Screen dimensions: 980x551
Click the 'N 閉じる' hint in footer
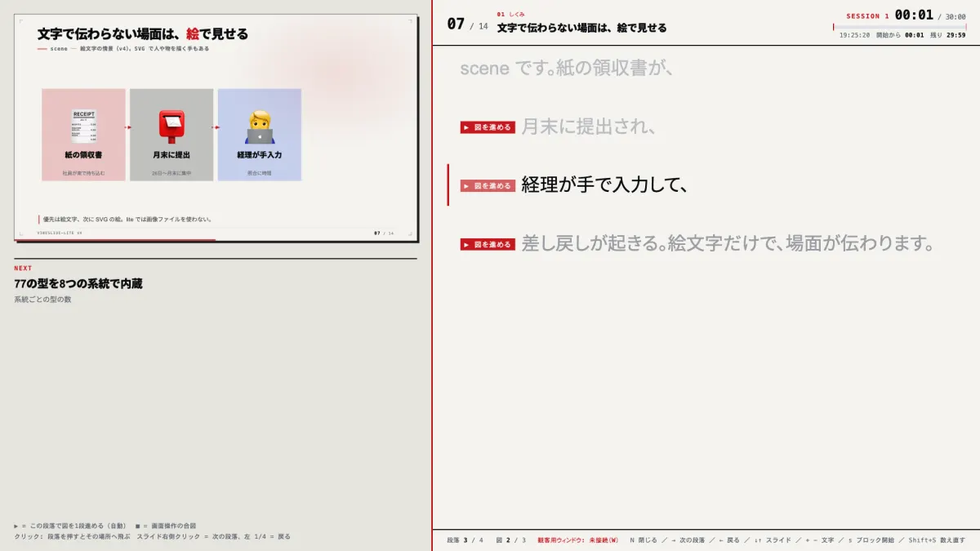click(x=644, y=540)
